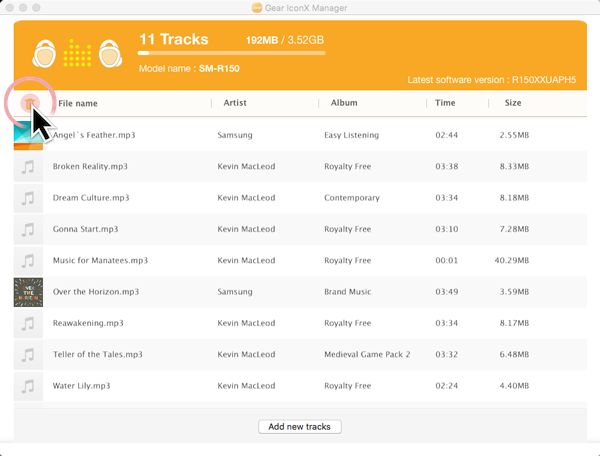Click the Contemporary album cell

(x=352, y=198)
